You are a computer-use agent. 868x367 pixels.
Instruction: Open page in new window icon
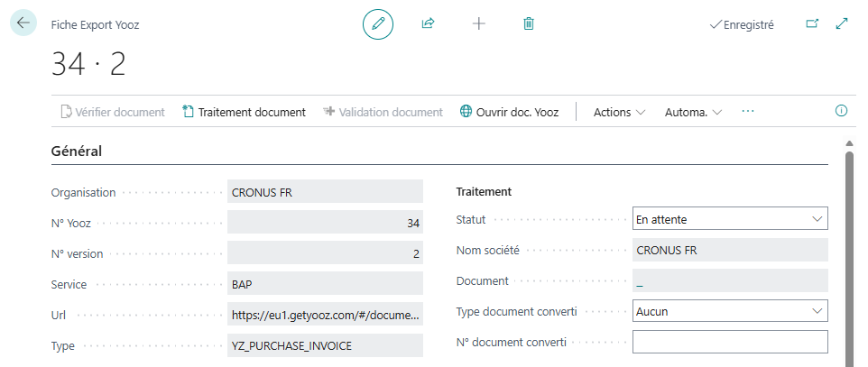(812, 24)
